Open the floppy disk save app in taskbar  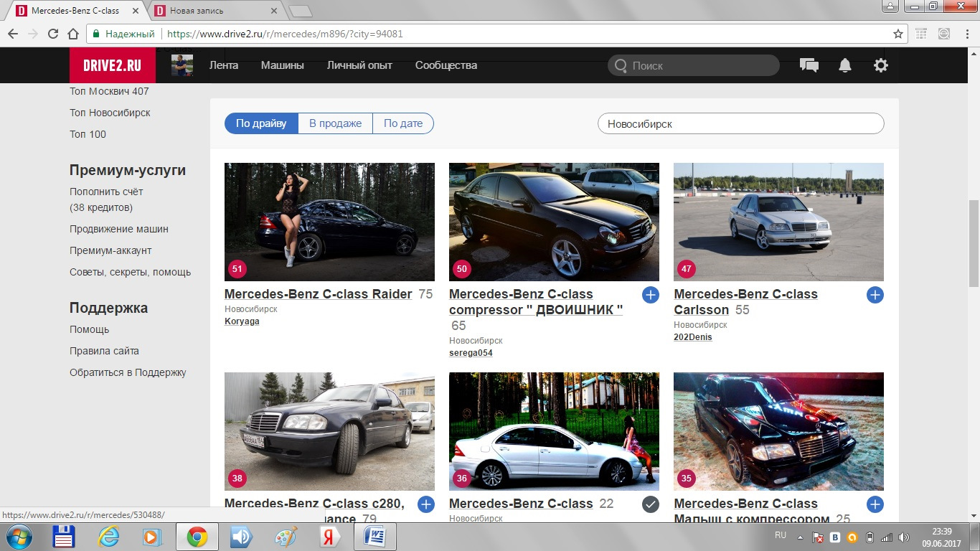(65, 537)
